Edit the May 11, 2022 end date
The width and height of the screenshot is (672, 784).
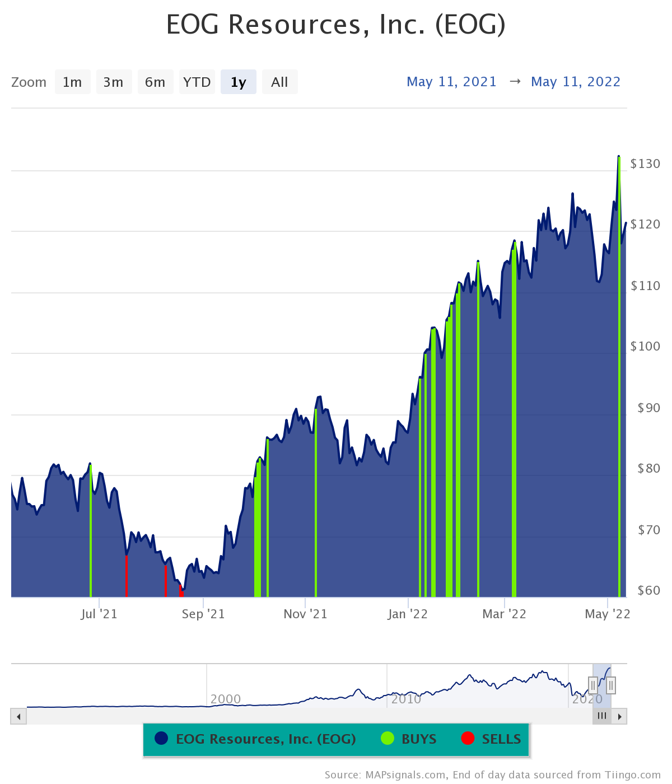(576, 82)
